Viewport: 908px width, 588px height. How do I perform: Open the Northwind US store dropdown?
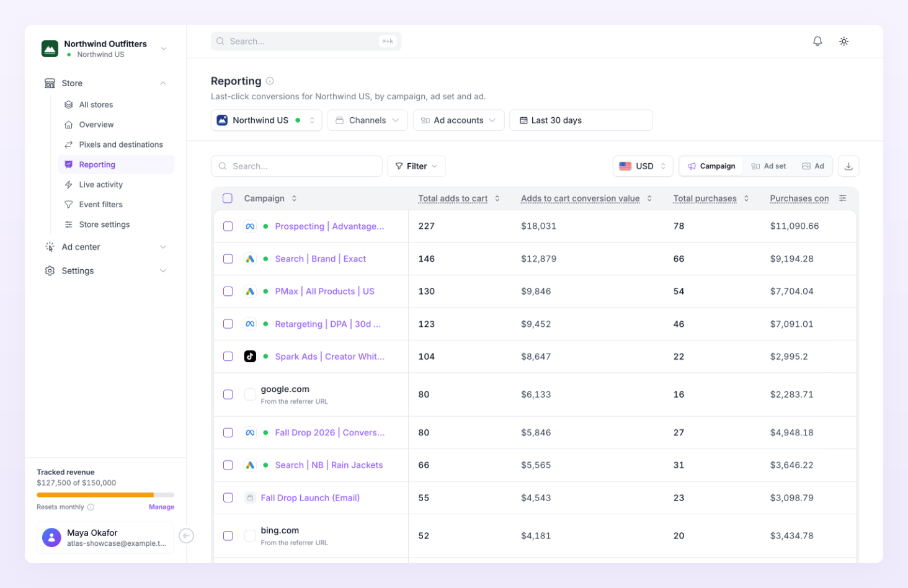pos(266,120)
